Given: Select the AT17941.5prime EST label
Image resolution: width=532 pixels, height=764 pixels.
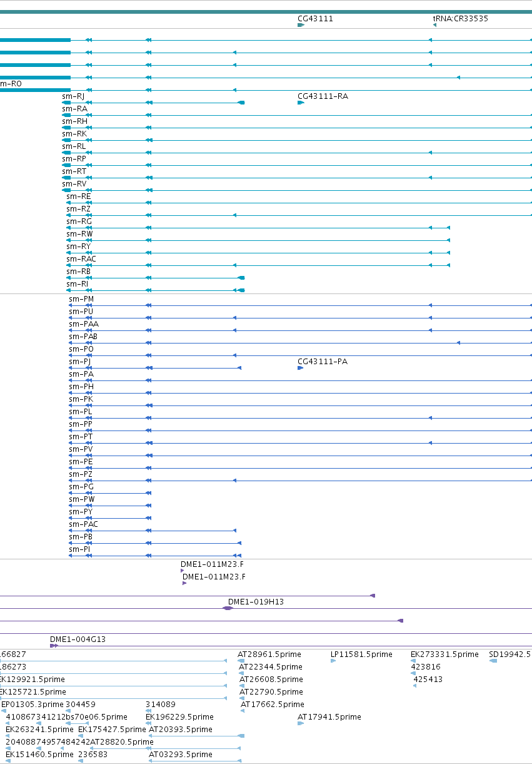Looking at the screenshot, I should 329,717.
